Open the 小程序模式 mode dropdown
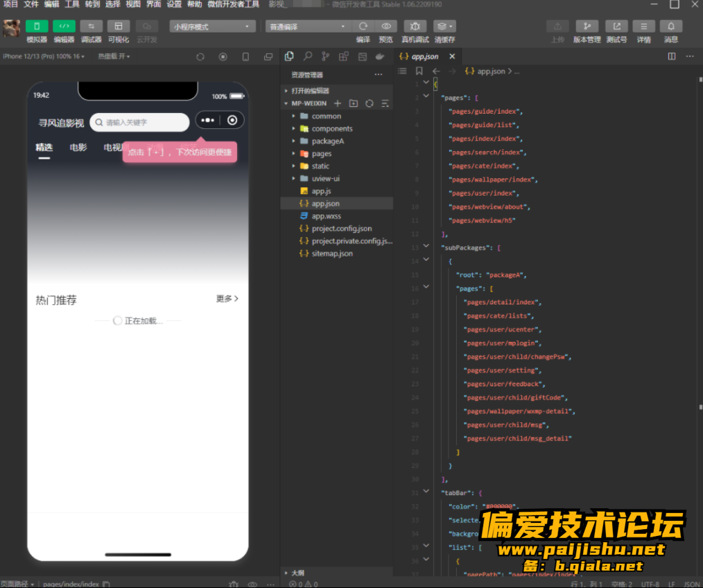 coord(211,26)
